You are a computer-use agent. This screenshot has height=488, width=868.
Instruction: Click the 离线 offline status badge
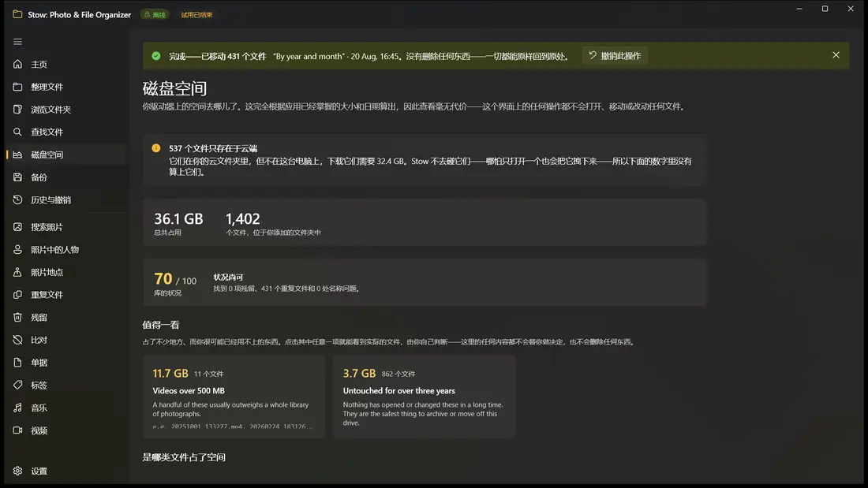155,15
